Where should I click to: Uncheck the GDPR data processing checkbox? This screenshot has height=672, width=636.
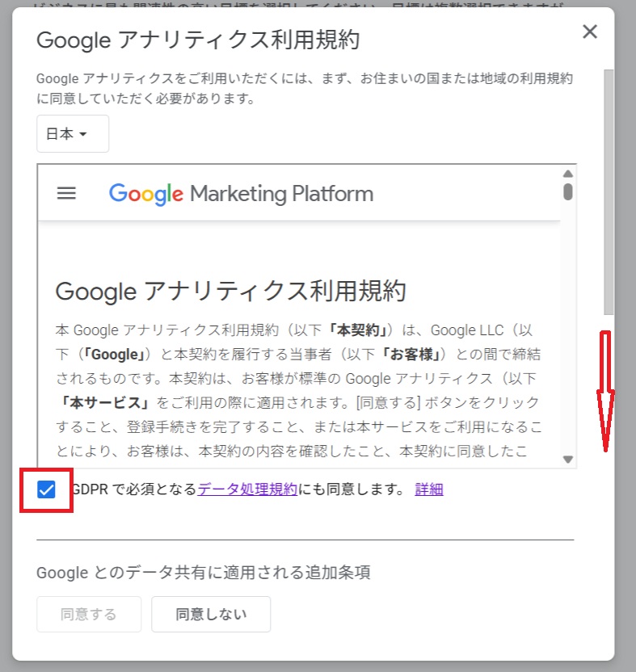coord(47,489)
